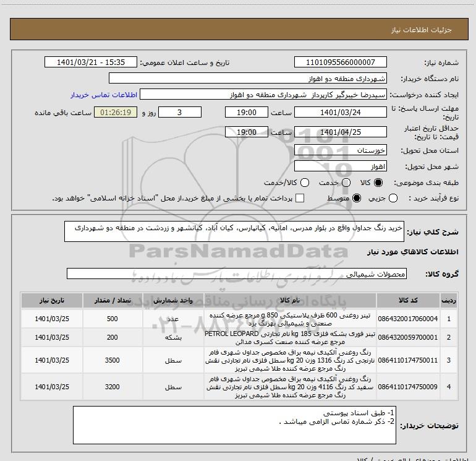Click item code 0864320017060004
The width and height of the screenshot is (476, 461).
point(408,319)
